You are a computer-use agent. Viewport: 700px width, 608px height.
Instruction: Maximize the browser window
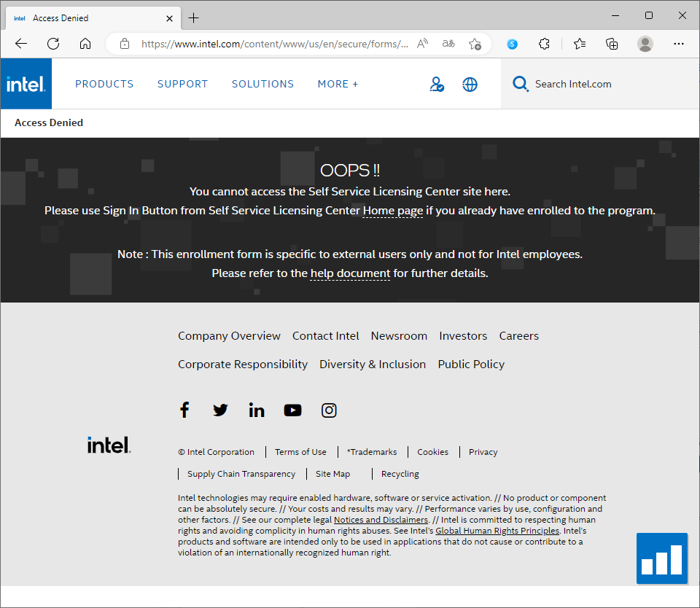click(649, 15)
